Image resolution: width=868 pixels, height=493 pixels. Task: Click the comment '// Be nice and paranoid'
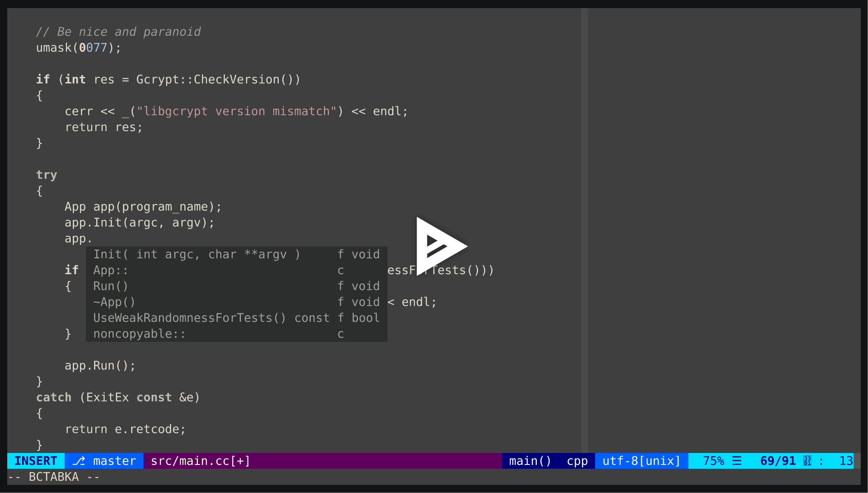(x=118, y=32)
